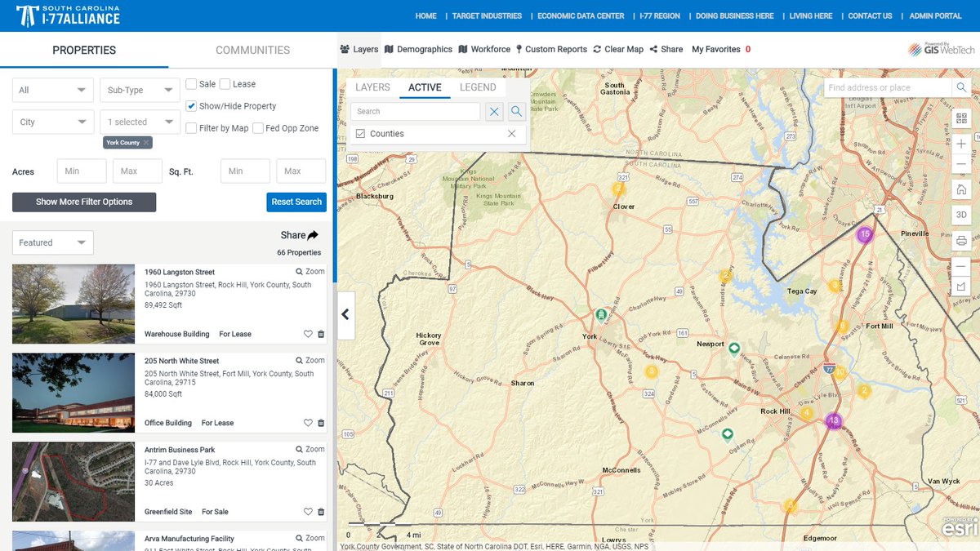Favorite 205 North White Street listing

coord(308,423)
